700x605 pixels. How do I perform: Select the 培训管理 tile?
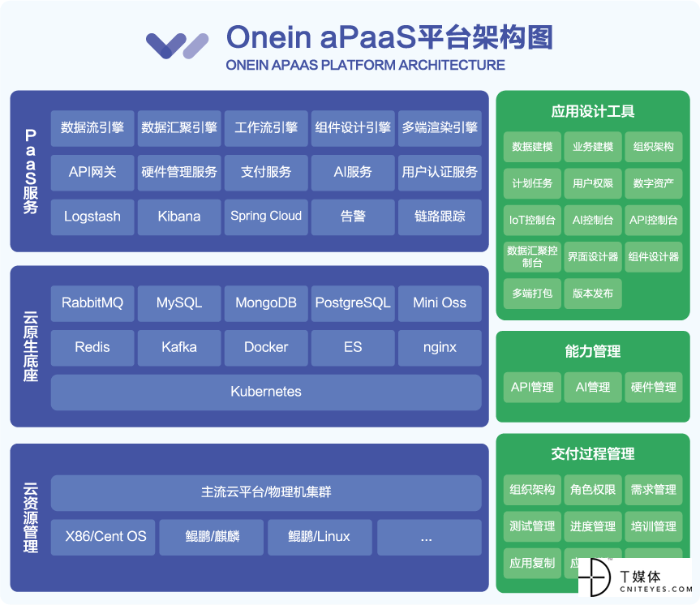[654, 527]
